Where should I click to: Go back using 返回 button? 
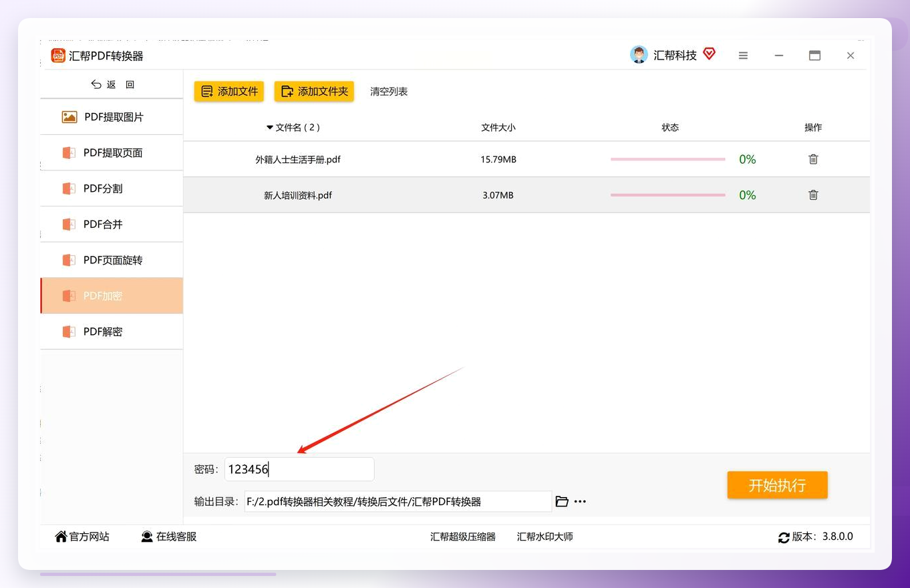(112, 84)
